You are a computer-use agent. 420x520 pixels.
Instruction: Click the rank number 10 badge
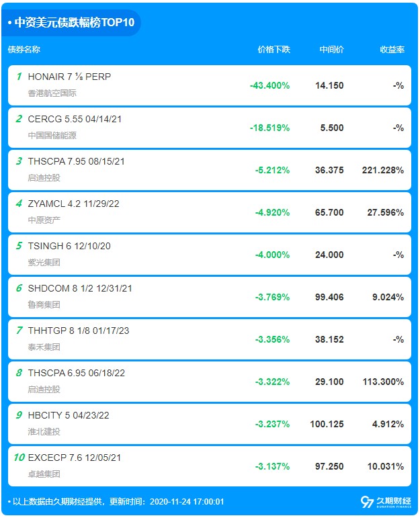19,458
